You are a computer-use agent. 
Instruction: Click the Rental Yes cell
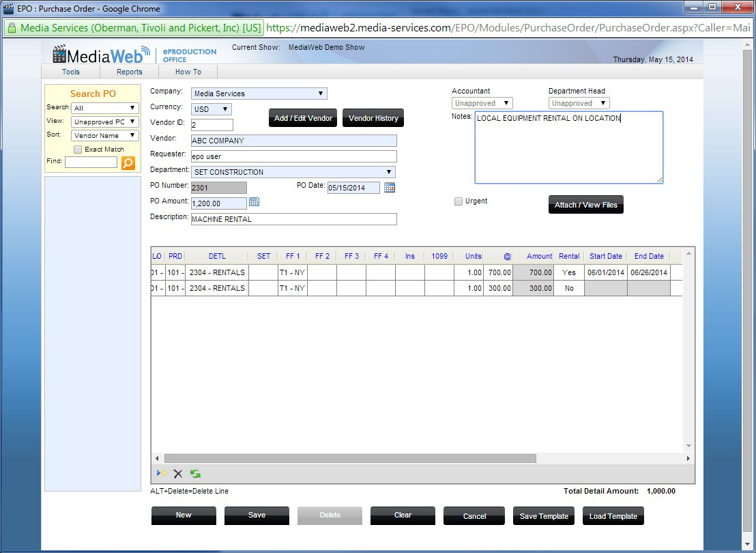[569, 272]
